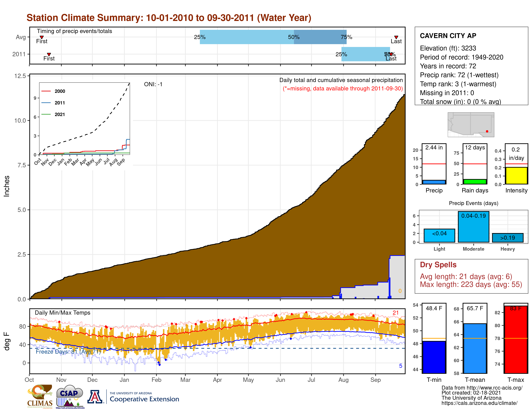Click the Daily total and cumulative precipitation heading

click(341, 80)
